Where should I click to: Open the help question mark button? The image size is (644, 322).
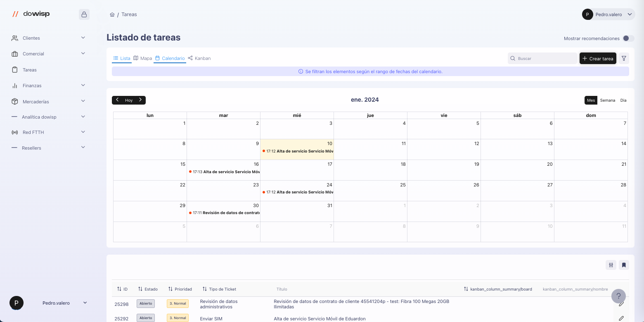[618, 296]
